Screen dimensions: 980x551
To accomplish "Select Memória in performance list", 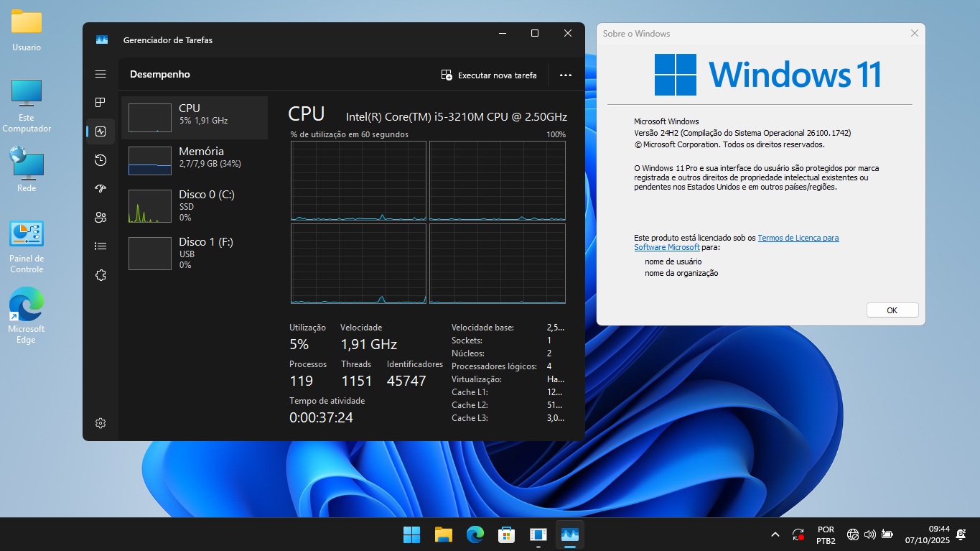I will click(195, 161).
